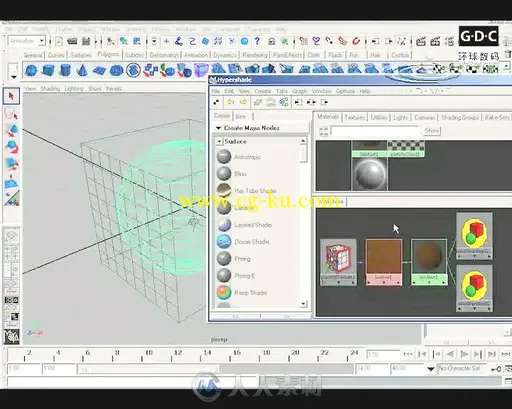This screenshot has width=512, height=409.
Task: Click Input and output connections icon in Hypershade
Action: click(311, 102)
